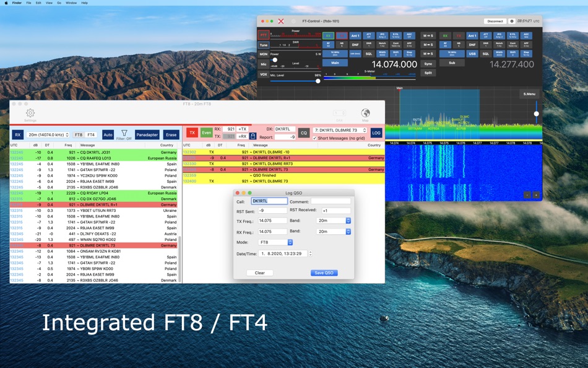Click Call field in Log QSO

coord(269,201)
